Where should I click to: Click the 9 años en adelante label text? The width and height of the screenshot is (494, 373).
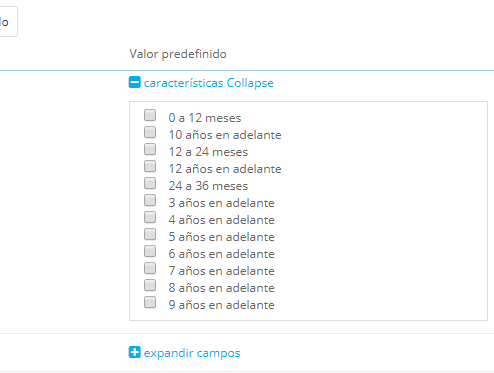(221, 305)
